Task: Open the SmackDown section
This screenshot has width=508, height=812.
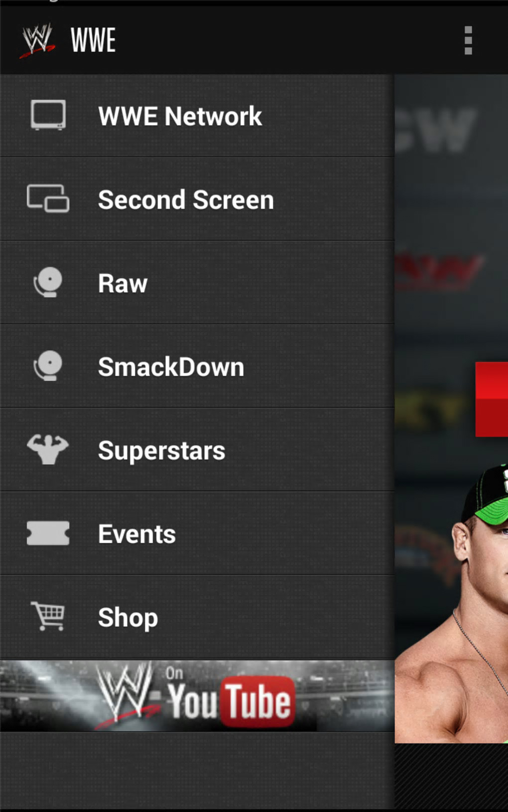Action: [x=197, y=367]
